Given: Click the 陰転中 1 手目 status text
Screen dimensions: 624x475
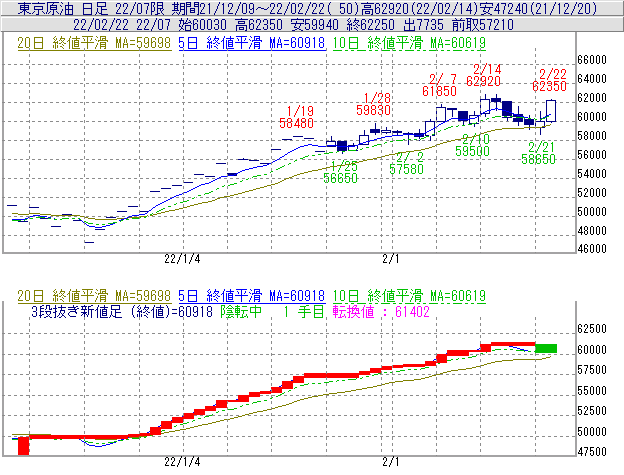Looking at the screenshot, I should [273, 311].
